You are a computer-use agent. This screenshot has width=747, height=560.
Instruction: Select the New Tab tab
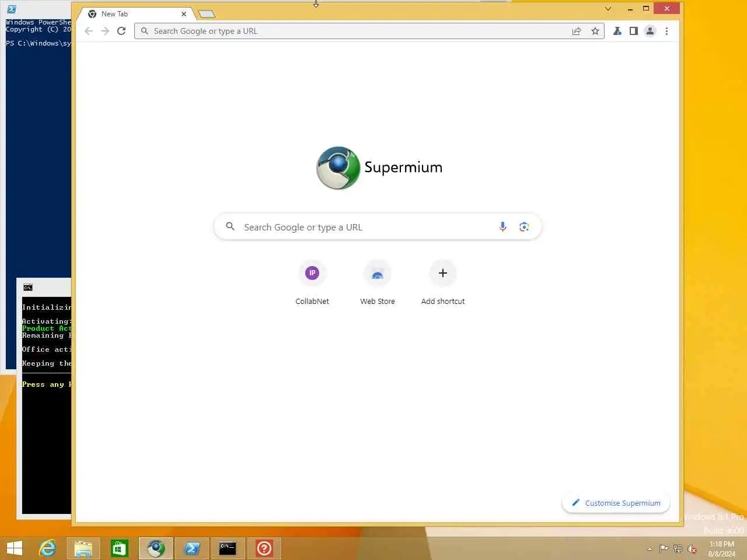point(135,14)
